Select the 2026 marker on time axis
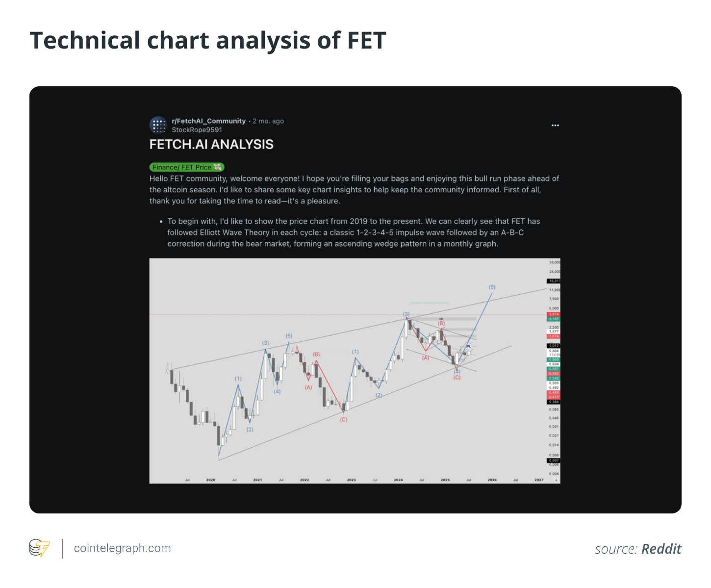Screen dimensions: 711x588 [x=492, y=480]
